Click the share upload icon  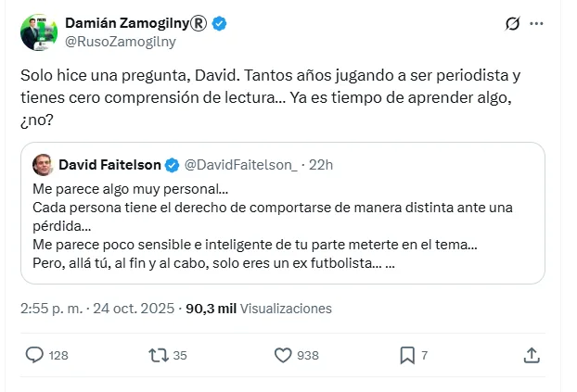click(x=532, y=355)
